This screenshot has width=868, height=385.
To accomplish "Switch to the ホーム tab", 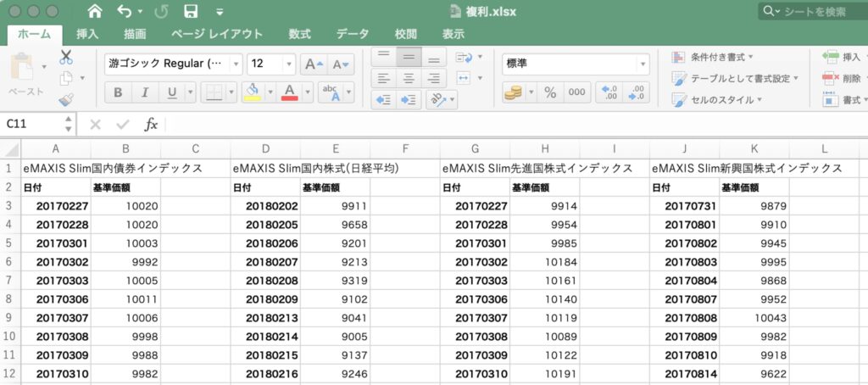I will [34, 35].
